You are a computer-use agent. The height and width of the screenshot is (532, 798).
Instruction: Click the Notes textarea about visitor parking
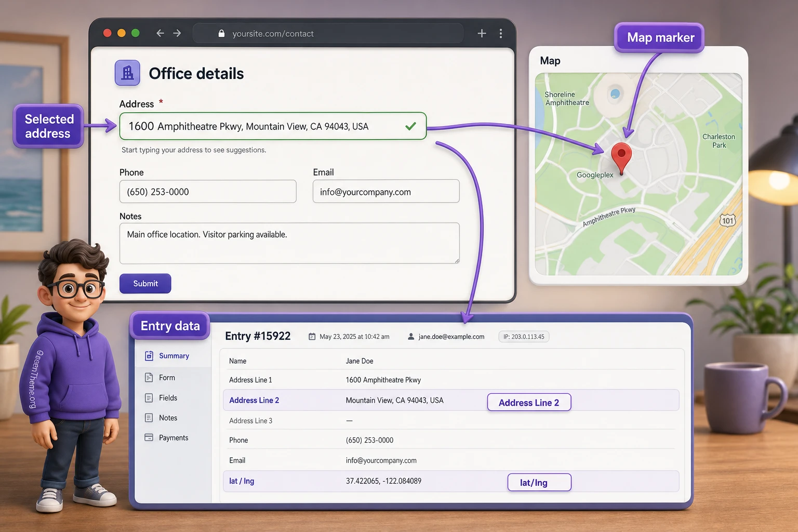click(x=289, y=243)
